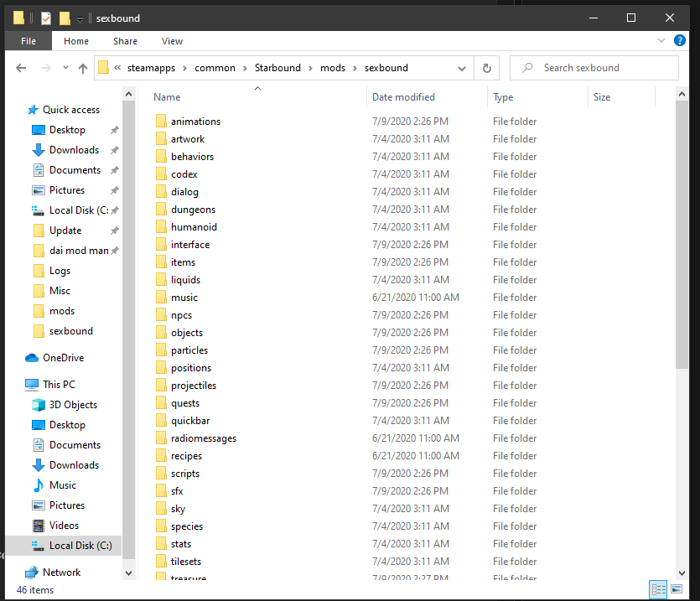
Task: Open Music under This PC
Action: (63, 485)
